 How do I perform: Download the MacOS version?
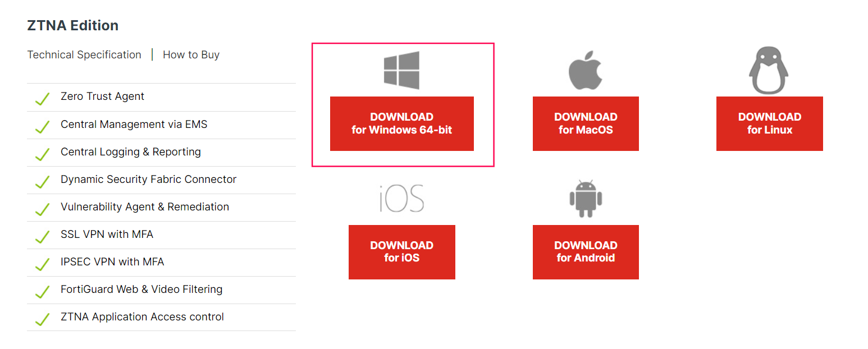586,123
